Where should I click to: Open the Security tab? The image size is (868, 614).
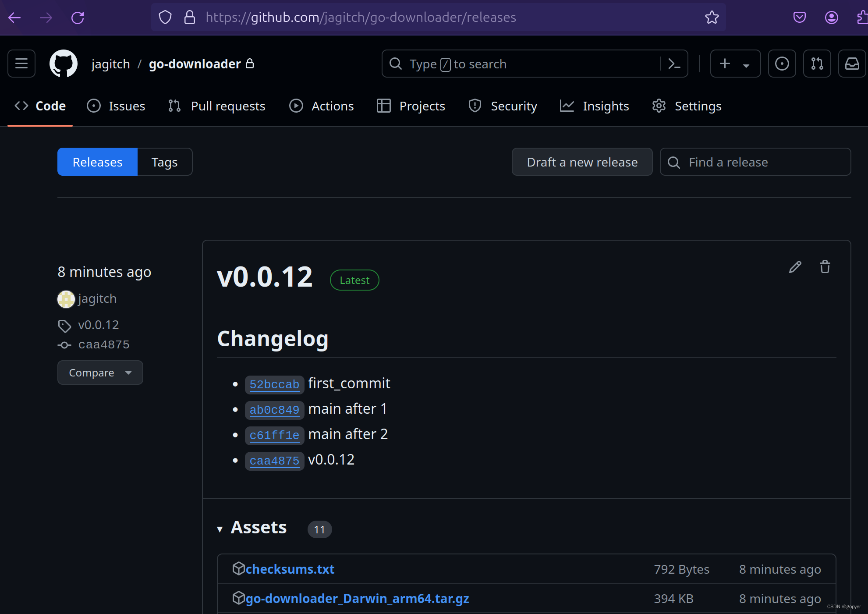(x=503, y=106)
